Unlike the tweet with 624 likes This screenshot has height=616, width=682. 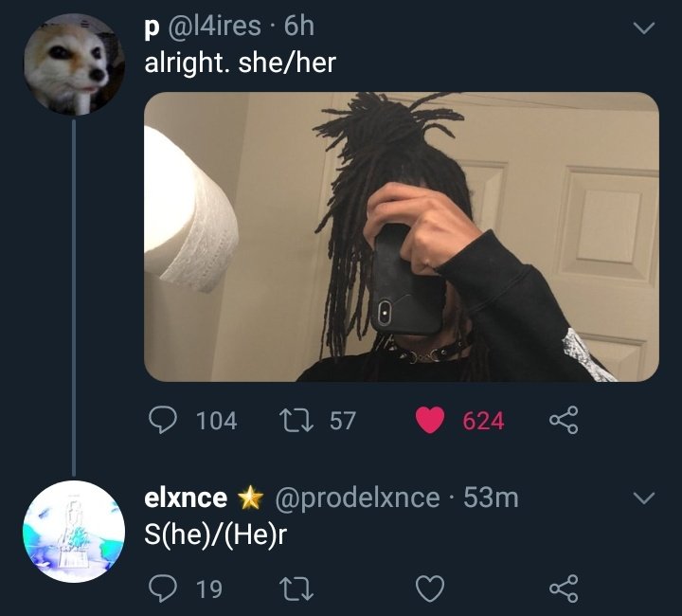[430, 420]
